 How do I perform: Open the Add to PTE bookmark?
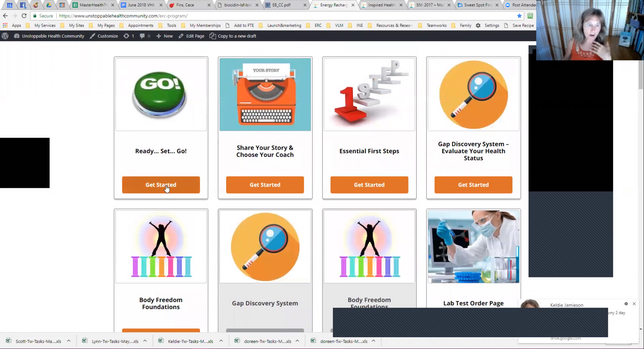(x=240, y=25)
